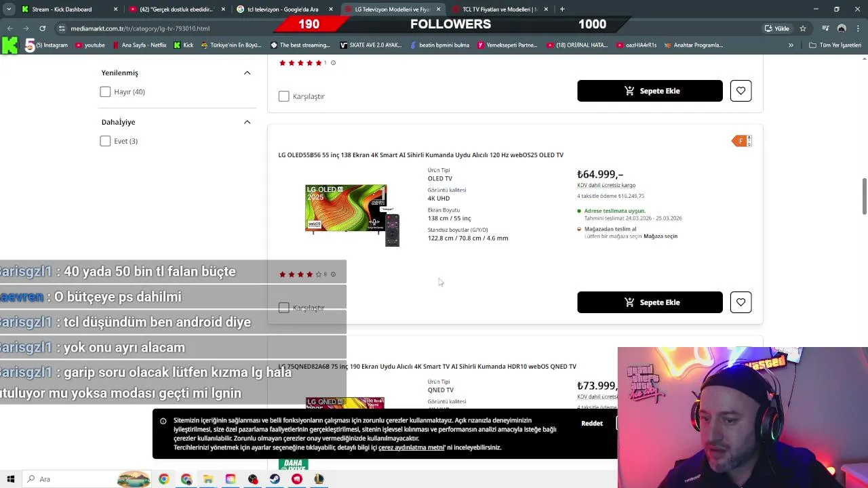
Task: Go back using browser back arrow
Action: [9, 28]
